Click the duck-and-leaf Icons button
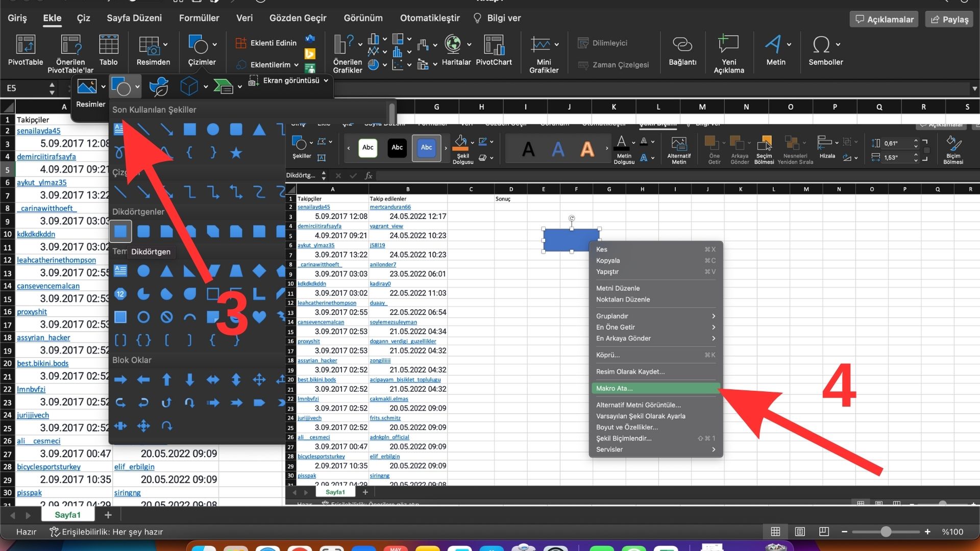Image resolution: width=980 pixels, height=551 pixels. pyautogui.click(x=159, y=87)
